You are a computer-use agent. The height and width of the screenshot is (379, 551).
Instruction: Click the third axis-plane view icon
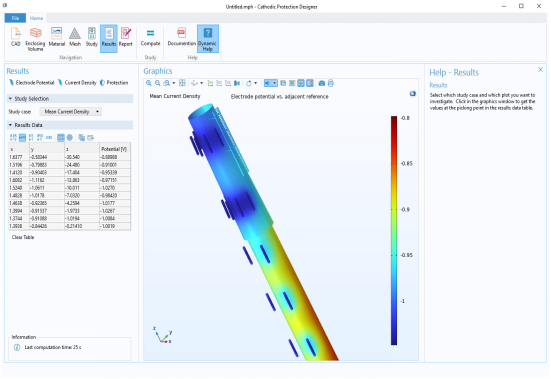[x=228, y=83]
